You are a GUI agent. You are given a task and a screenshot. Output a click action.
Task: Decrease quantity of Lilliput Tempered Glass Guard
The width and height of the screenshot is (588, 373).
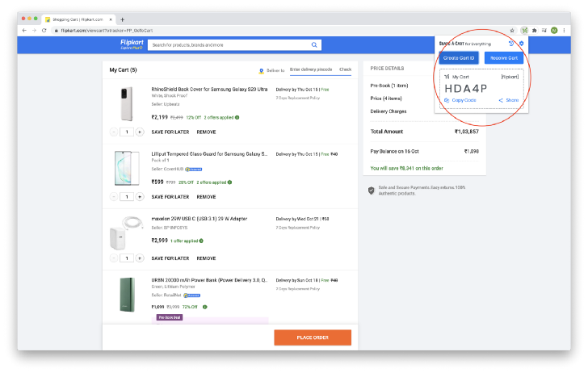pos(114,197)
